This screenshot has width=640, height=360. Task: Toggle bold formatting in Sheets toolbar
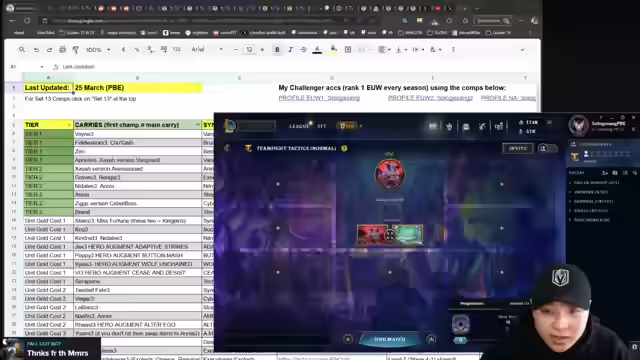pos(277,49)
